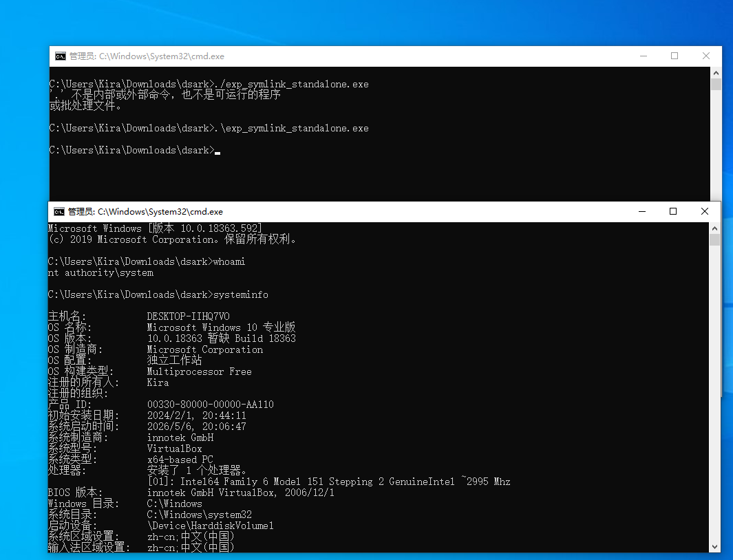Viewport: 733px width, 560px height.
Task: Minimize the rear cmd window
Action: [644, 56]
